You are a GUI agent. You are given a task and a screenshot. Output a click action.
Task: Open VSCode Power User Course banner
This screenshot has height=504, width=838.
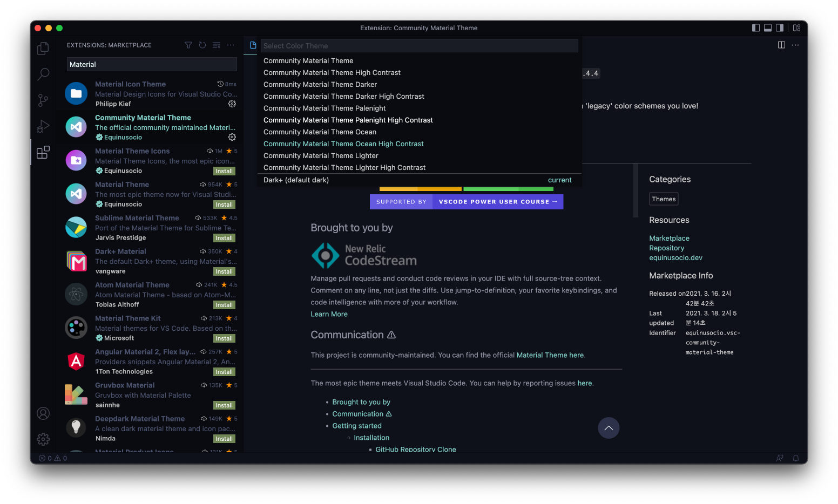click(x=467, y=202)
